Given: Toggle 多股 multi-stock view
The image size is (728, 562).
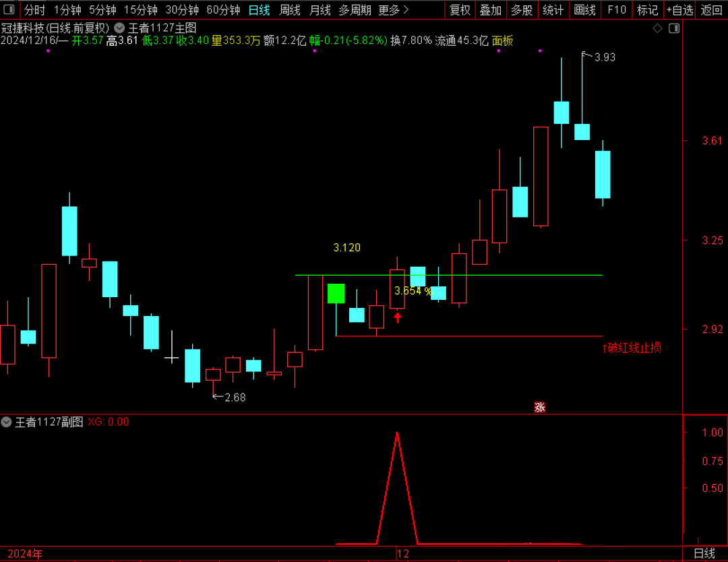Looking at the screenshot, I should [521, 10].
